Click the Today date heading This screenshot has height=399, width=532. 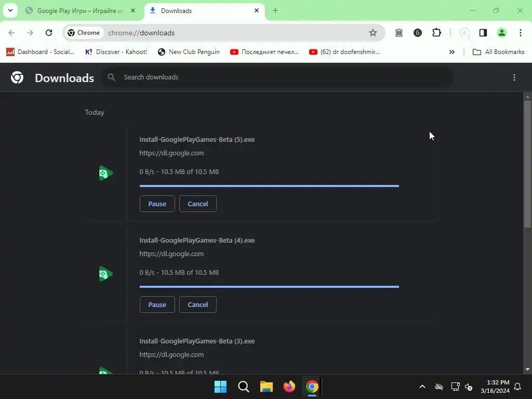(95, 112)
